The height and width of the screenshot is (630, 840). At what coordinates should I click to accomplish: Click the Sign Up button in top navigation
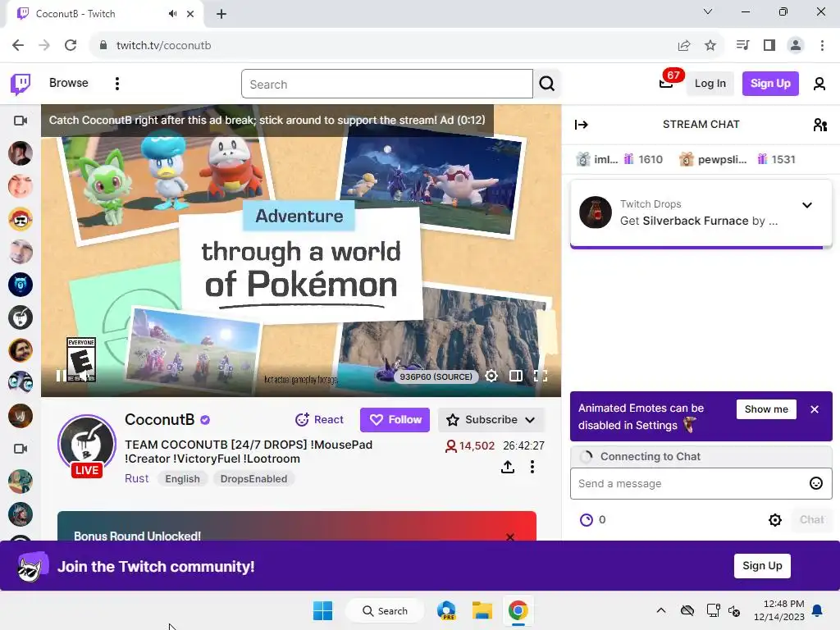tap(769, 84)
